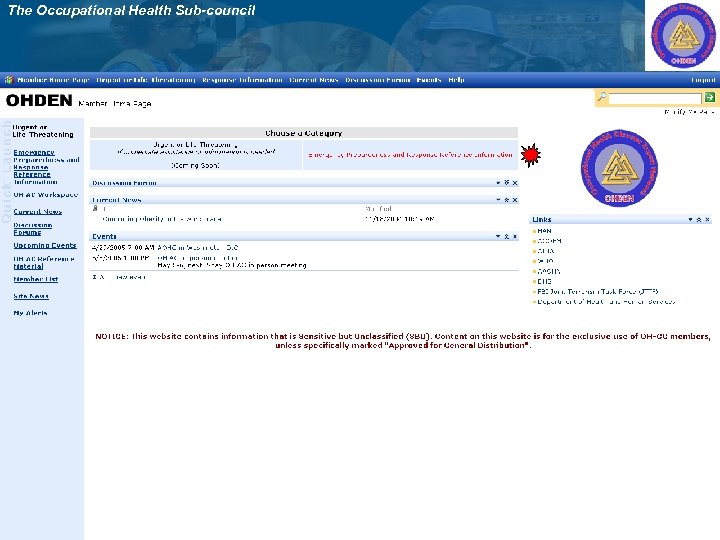
Task: Click the green arrow search go button
Action: pyautogui.click(x=709, y=97)
